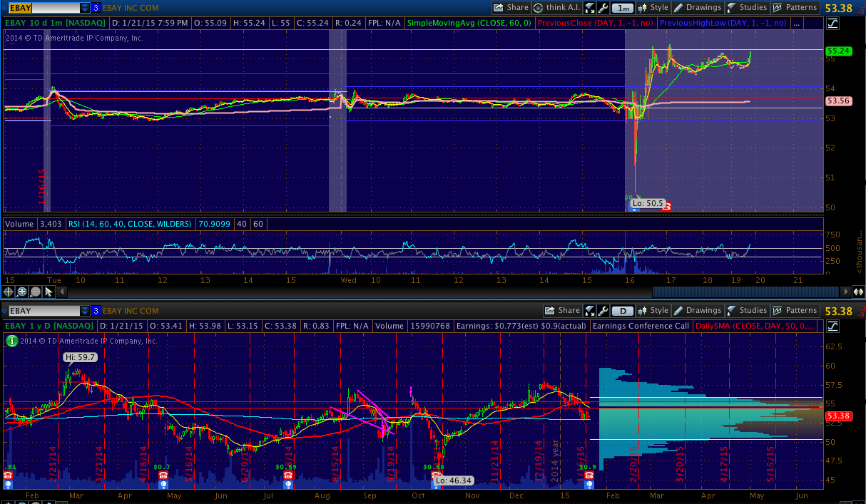Image resolution: width=866 pixels, height=504 pixels.
Task: Click the edit studies flask icon in top chart
Action: coord(590,8)
